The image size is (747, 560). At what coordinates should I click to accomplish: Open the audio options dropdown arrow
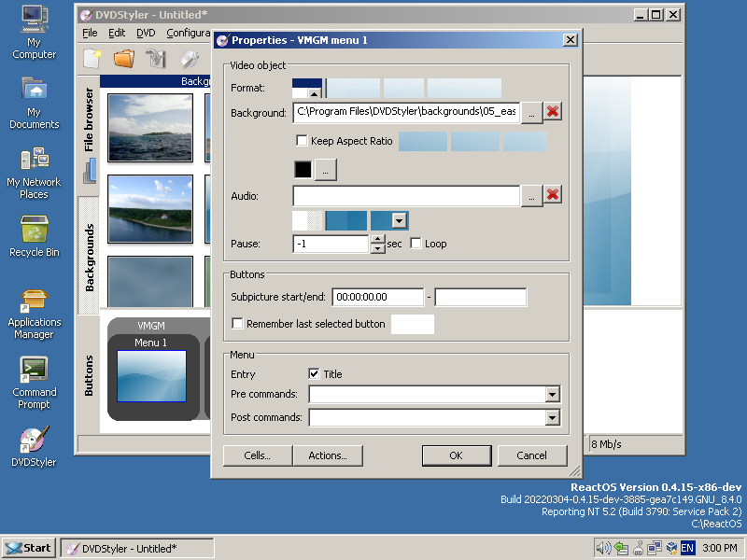click(400, 220)
